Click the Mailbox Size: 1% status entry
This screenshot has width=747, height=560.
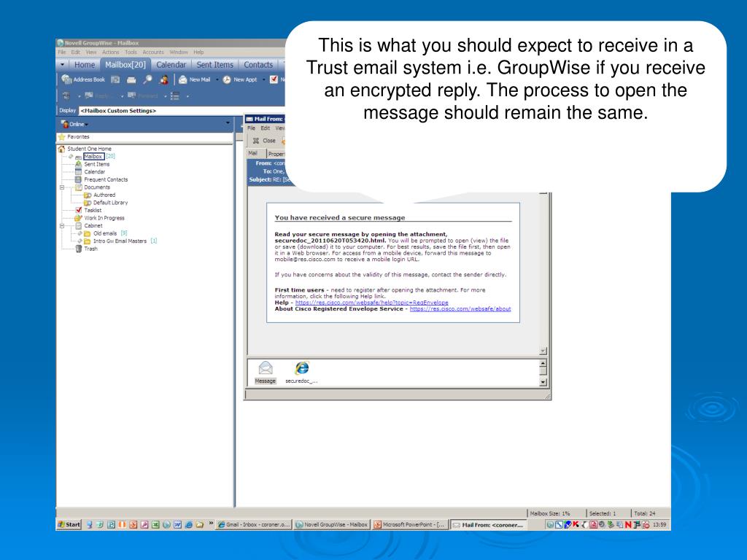click(550, 513)
